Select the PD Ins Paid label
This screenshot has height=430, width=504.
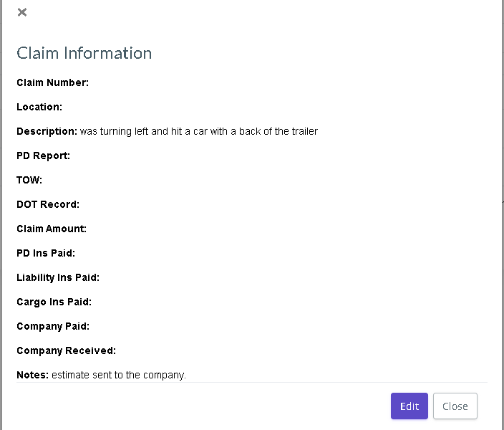click(x=46, y=253)
